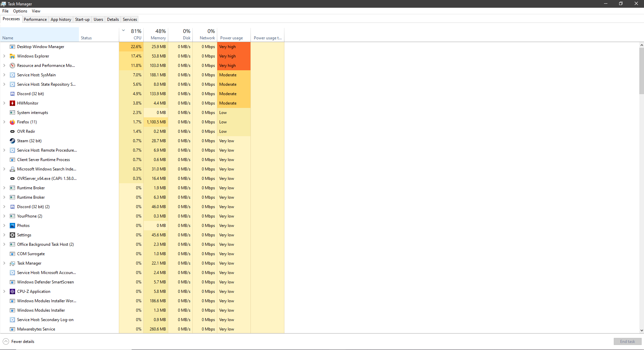Screen dimensions: 644x350
Task: Click the Settings gear icon in the list
Action: click(x=12, y=235)
